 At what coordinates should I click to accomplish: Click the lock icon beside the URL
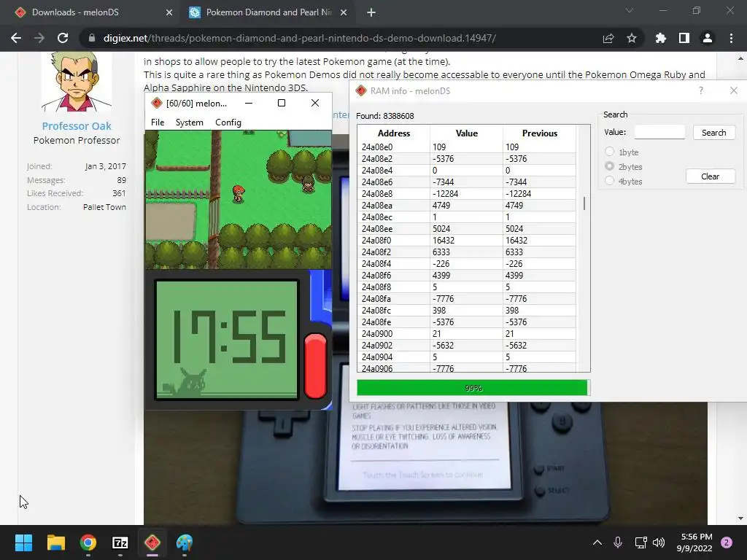point(92,38)
